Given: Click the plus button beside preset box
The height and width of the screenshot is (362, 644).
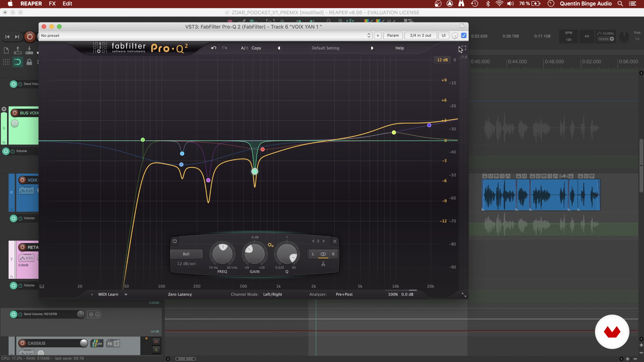Looking at the screenshot, I should pos(378,36).
